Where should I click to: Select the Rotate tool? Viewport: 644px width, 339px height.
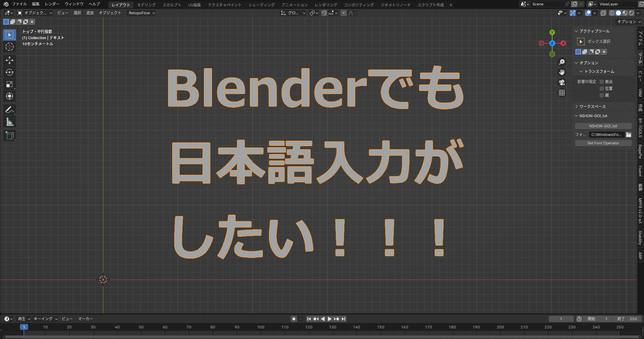pos(10,72)
